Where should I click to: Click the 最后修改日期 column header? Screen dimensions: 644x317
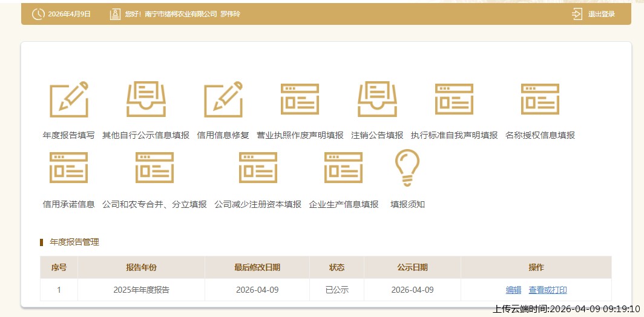tap(257, 268)
